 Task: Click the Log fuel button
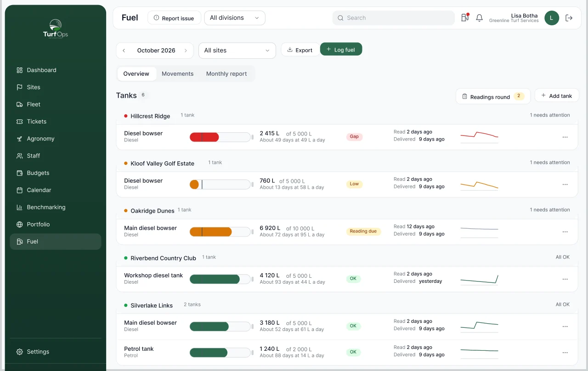(x=341, y=49)
